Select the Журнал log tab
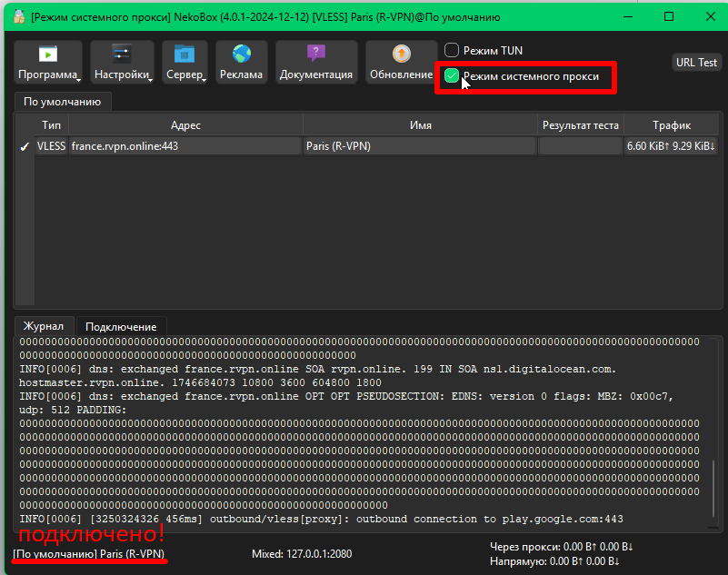 [44, 326]
